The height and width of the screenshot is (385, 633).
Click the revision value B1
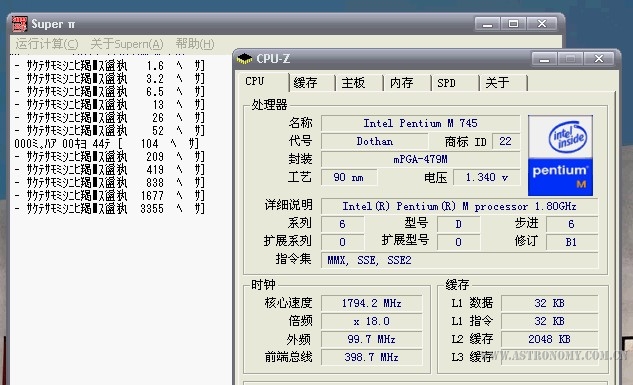click(572, 242)
